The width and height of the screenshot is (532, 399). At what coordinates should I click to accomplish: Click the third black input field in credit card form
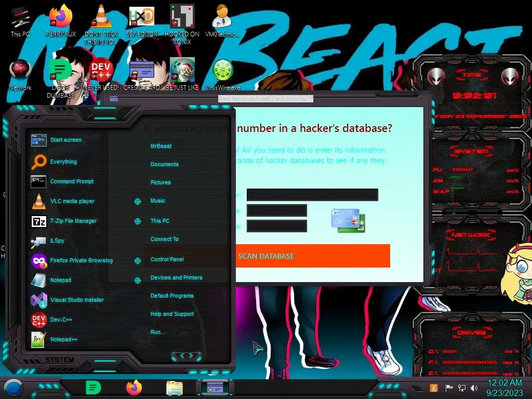tap(277, 226)
